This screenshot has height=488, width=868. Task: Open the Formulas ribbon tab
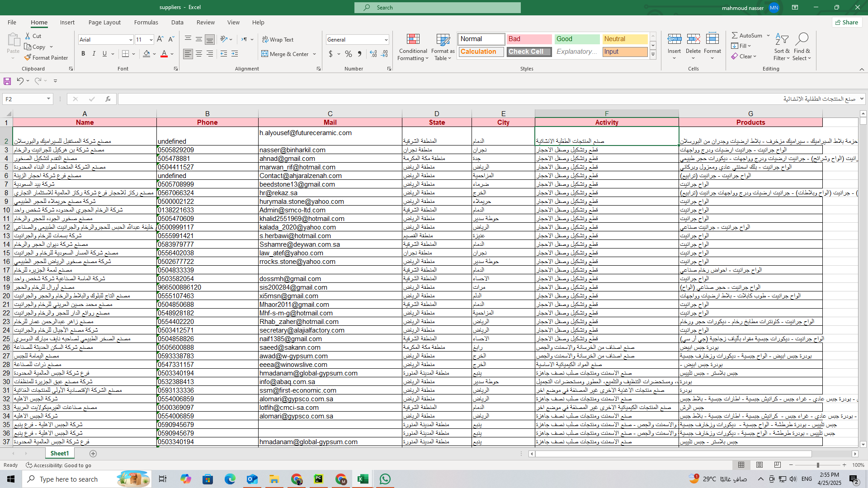tap(146, 22)
